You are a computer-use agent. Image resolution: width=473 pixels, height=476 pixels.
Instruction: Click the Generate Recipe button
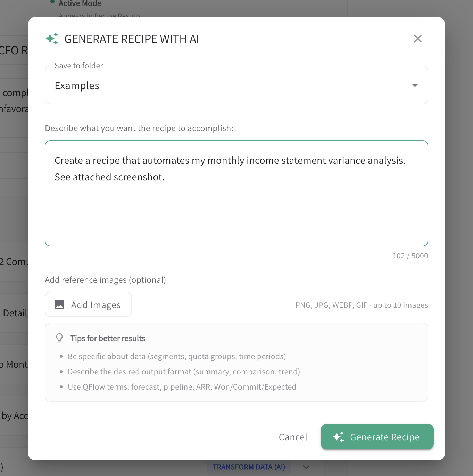377,437
